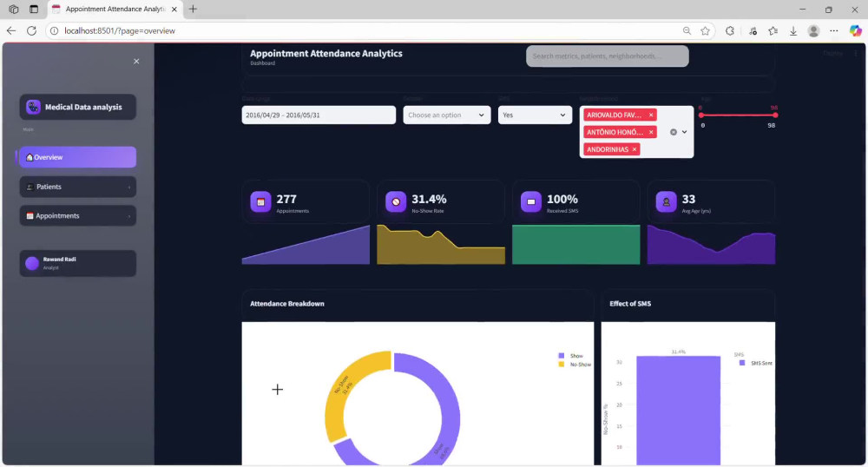
Task: Close the Appointment Attendance Analytics tab
Action: [x=174, y=9]
